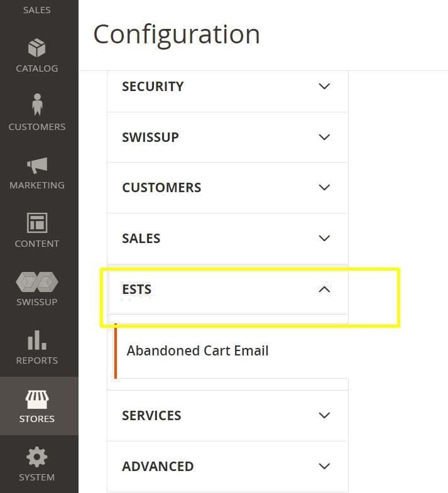Click the Sales label in sidebar
The image size is (448, 493).
(37, 10)
